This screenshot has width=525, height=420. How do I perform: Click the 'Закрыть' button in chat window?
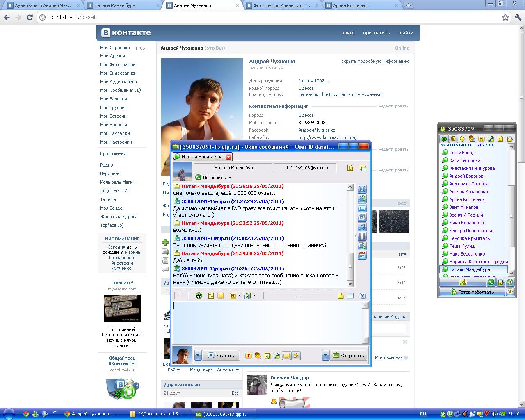coord(221,356)
